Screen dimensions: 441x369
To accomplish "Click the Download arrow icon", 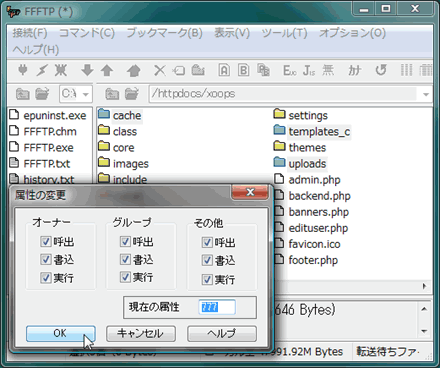I will click(87, 70).
